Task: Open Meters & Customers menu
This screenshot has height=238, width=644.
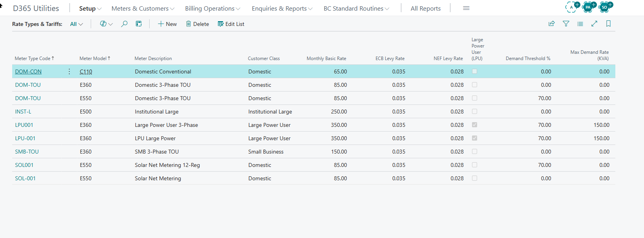Action: point(143,9)
